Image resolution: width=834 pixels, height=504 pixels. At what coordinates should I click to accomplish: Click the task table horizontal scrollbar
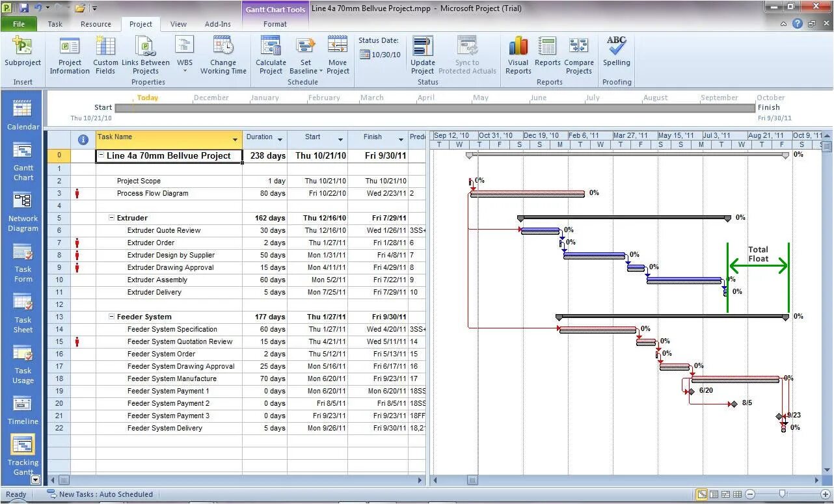[237, 481]
